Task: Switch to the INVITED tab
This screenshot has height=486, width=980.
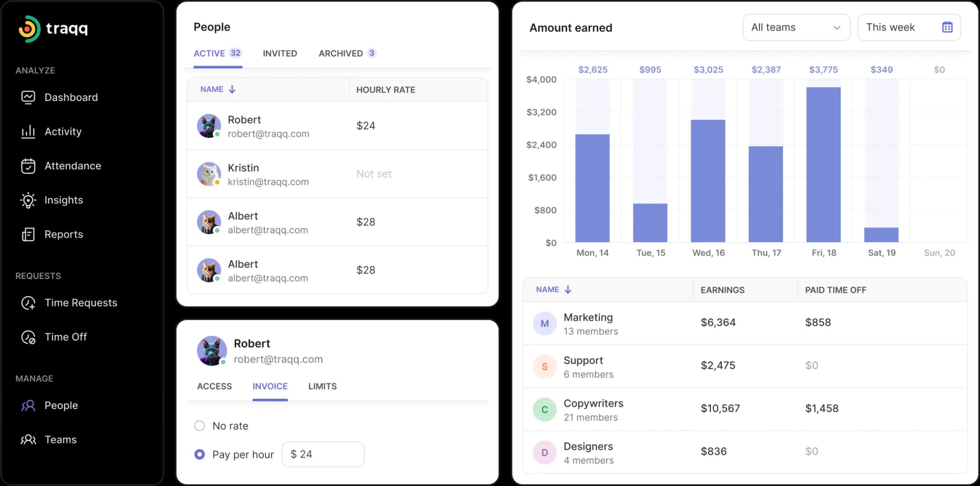Action: click(x=280, y=53)
